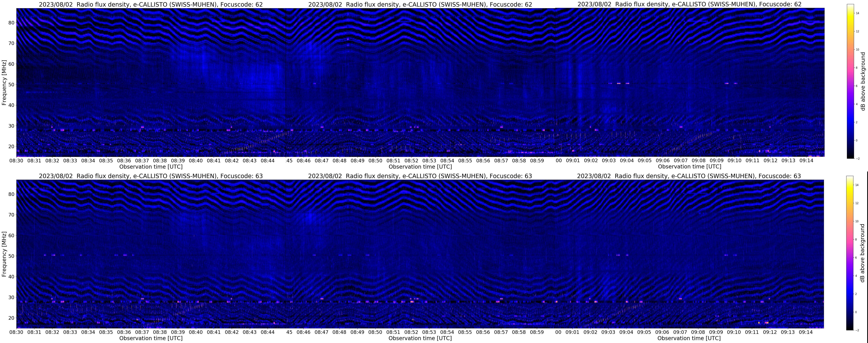This screenshot has height=343, width=868.
Task: Select the Focuscode 62 title above the 09:00 panel
Action: pos(689,4)
